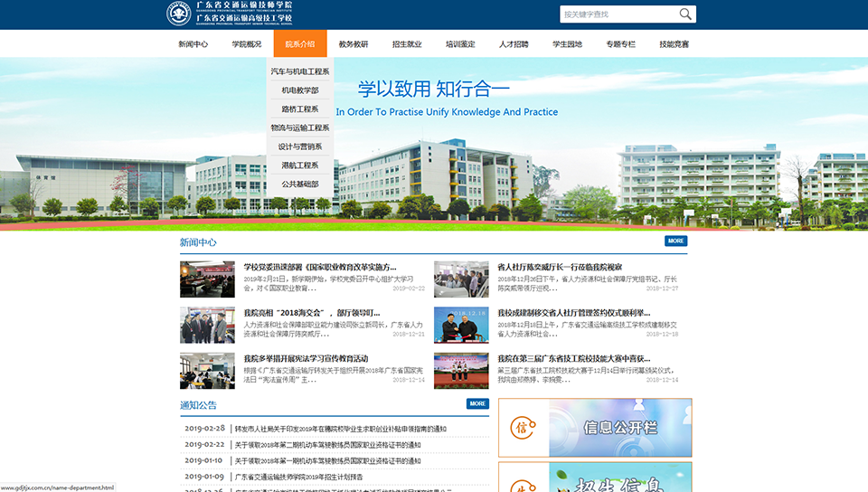Screen dimensions: 868x492
Task: Click thumbnail of constitution study classroom news
Action: 207,371
